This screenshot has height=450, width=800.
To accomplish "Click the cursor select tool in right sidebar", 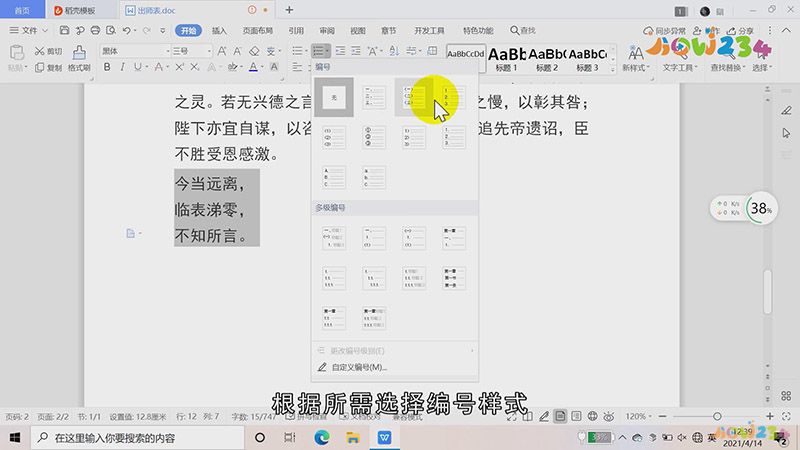I will point(786,133).
